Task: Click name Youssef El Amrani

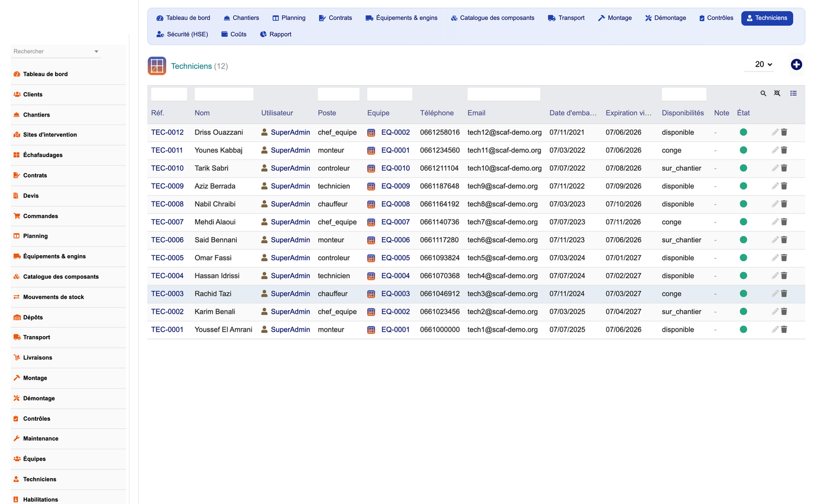Action: click(224, 329)
